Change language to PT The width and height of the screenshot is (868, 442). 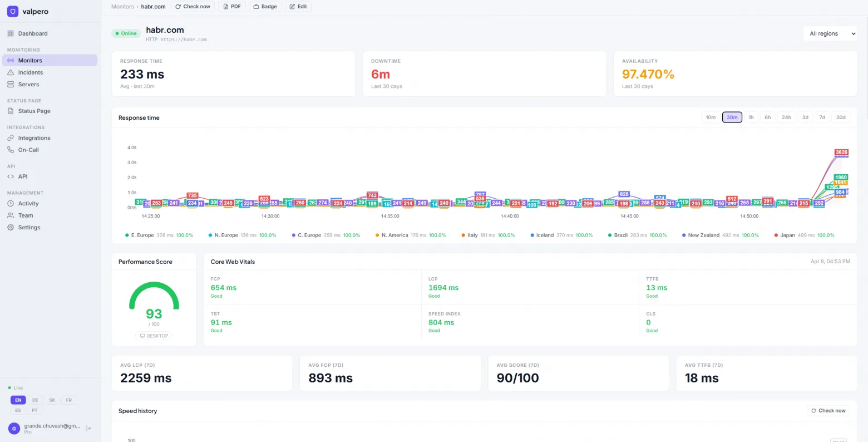click(x=34, y=410)
